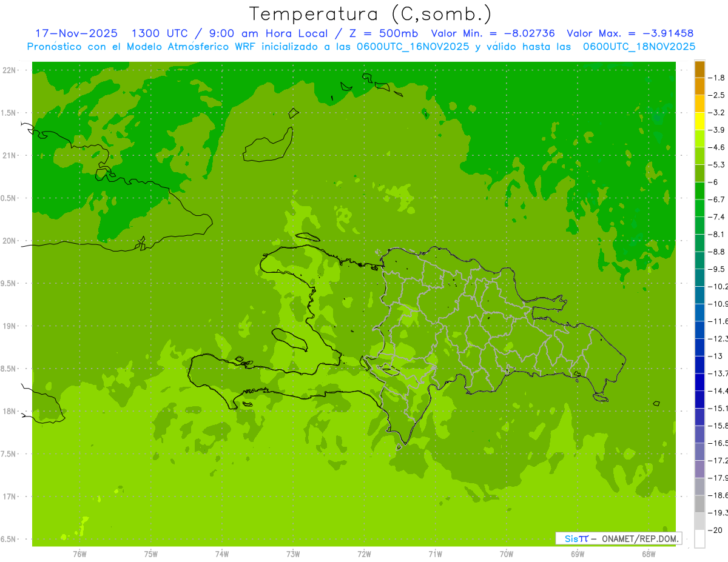Viewport: 728px width, 562px height.
Task: Pick the brown swatch above -1.8
Action: [699, 69]
